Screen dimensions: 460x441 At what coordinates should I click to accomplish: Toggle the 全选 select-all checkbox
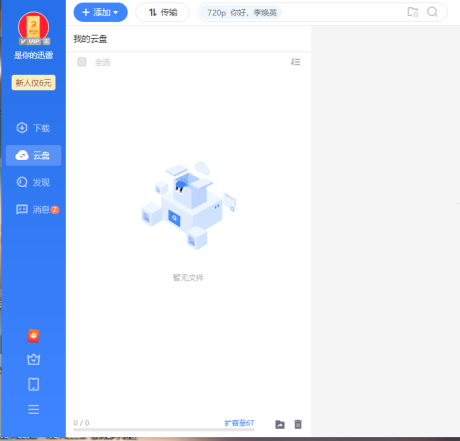82,62
